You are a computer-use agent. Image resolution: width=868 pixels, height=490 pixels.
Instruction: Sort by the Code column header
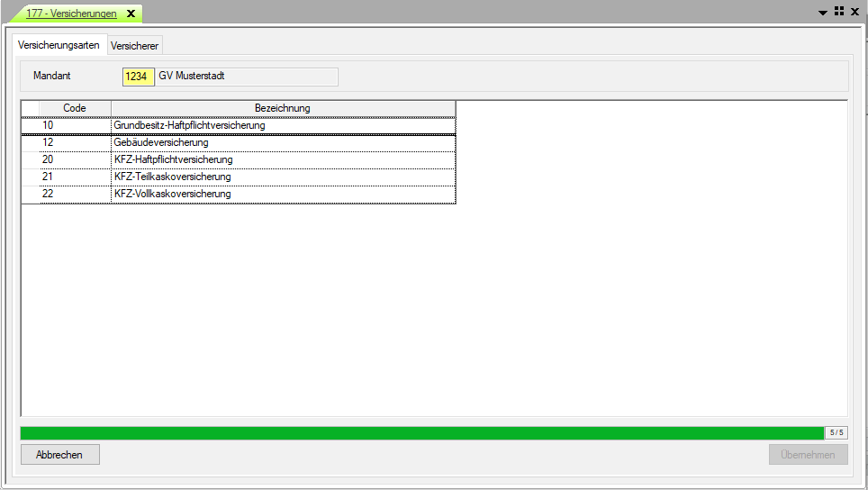click(75, 108)
